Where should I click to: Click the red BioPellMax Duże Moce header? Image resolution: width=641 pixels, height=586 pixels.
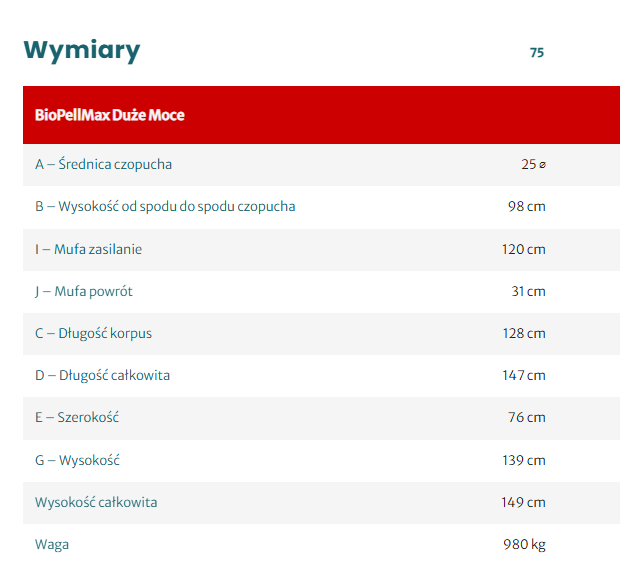pyautogui.click(x=110, y=115)
